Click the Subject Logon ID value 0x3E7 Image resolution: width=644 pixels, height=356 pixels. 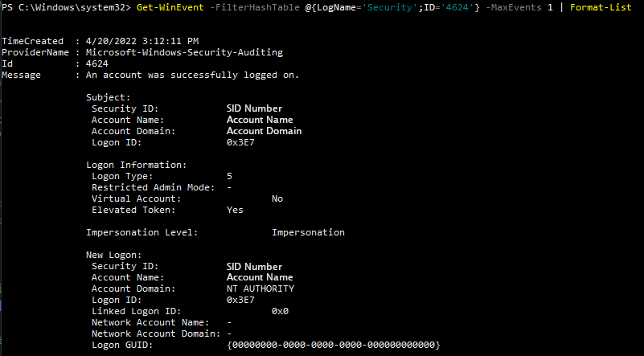pyautogui.click(x=240, y=142)
